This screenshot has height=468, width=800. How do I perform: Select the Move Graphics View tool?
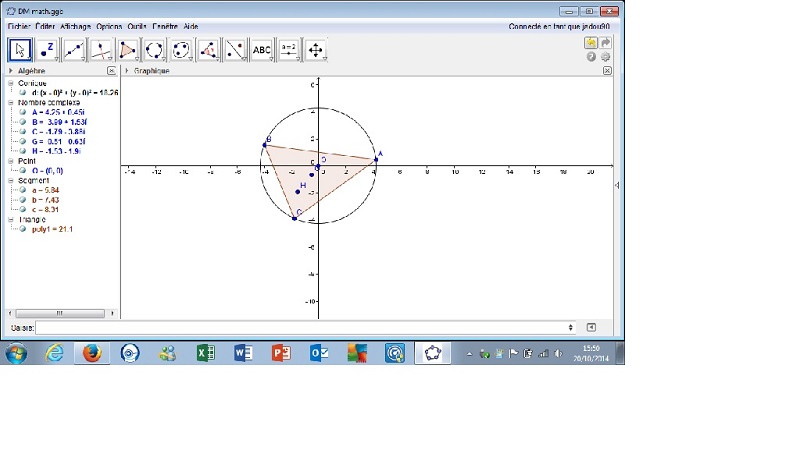coord(316,50)
